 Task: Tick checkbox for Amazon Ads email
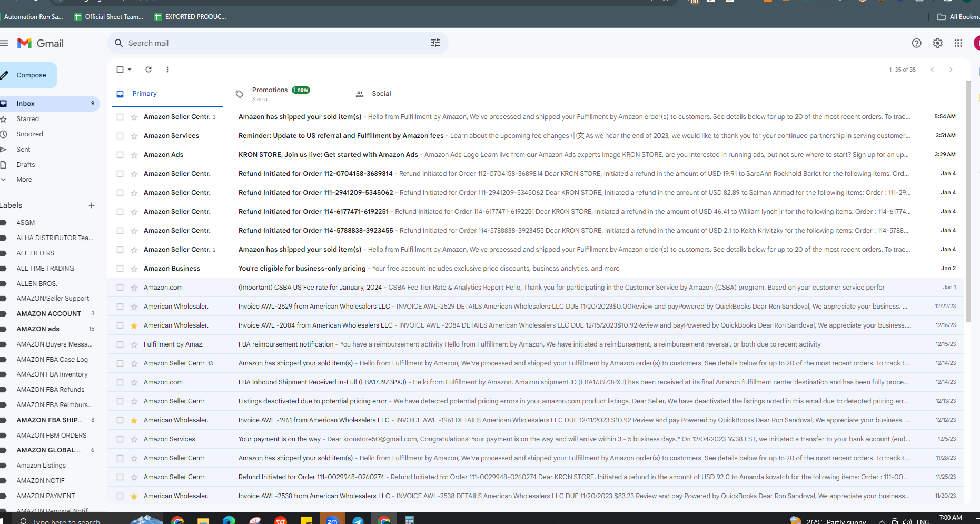click(x=120, y=155)
